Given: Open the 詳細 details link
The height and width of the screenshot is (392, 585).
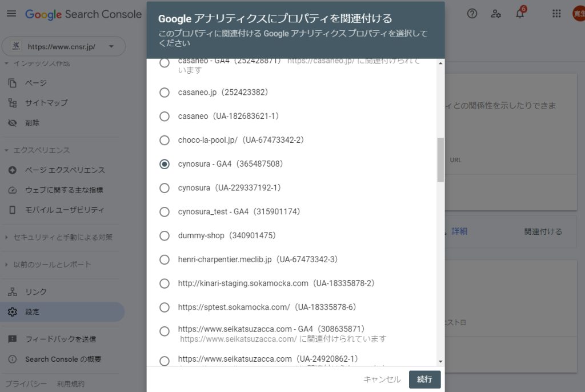Looking at the screenshot, I should click(x=459, y=231).
